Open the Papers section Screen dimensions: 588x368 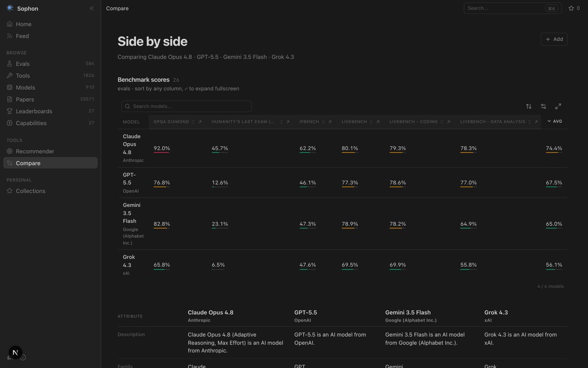coord(50,99)
